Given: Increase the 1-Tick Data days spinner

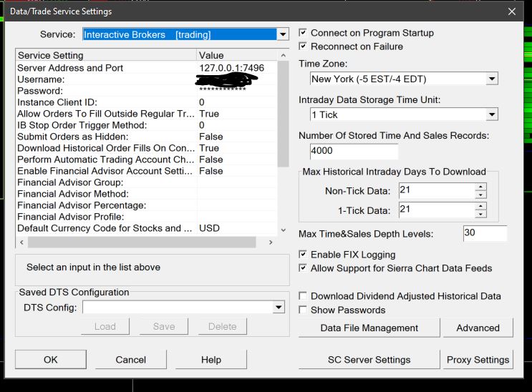Looking at the screenshot, I should tap(480, 206).
